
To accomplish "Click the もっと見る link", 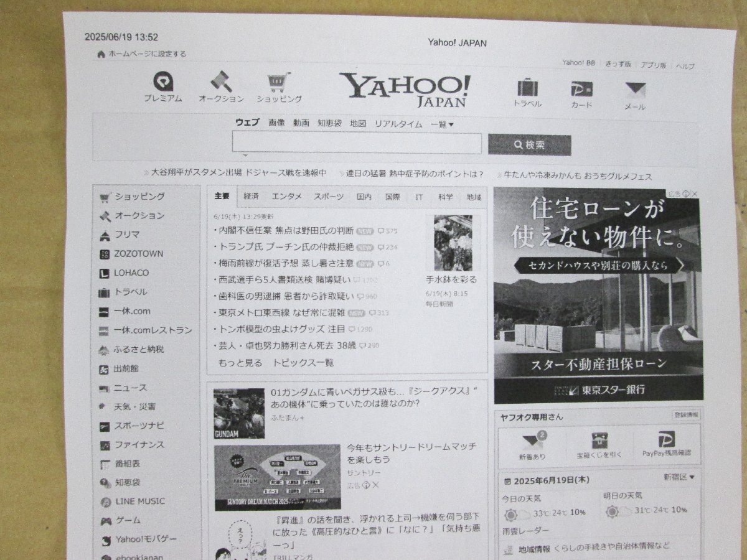I will [x=240, y=363].
